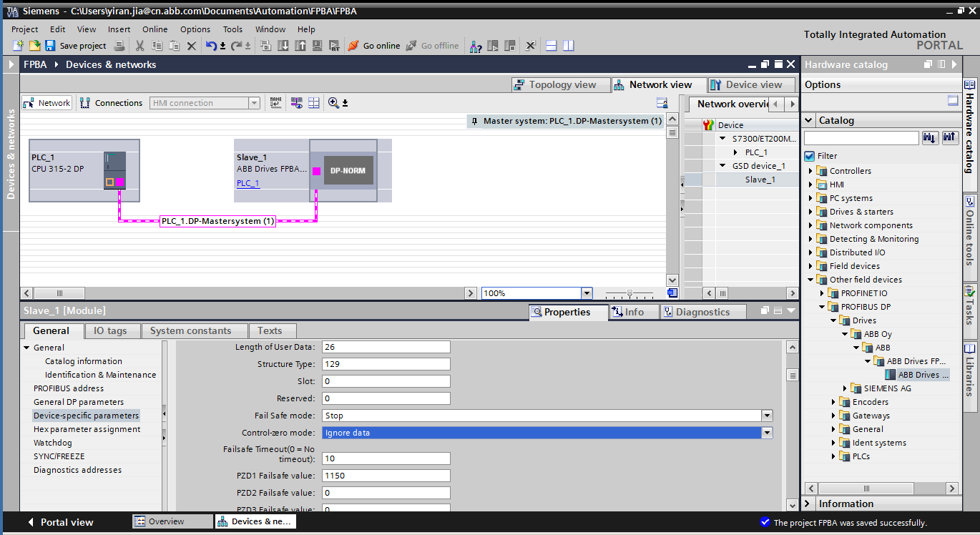Toggle the Network mode button
980x535 pixels.
click(47, 103)
